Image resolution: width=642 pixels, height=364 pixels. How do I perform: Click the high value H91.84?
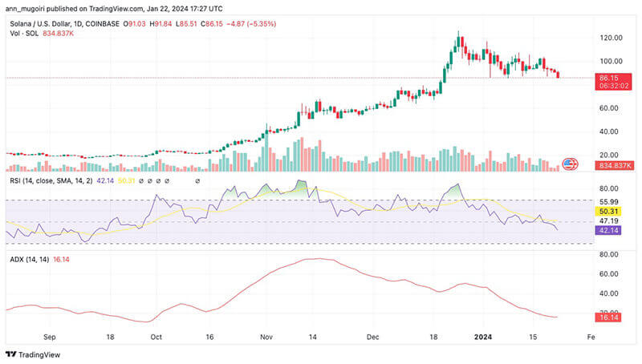tap(160, 24)
